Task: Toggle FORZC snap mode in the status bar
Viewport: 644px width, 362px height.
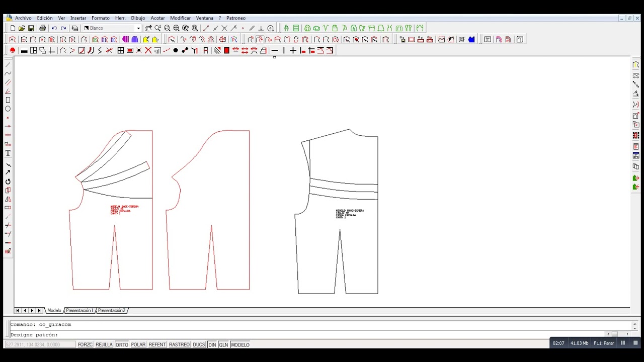Action: pyautogui.click(x=85, y=345)
